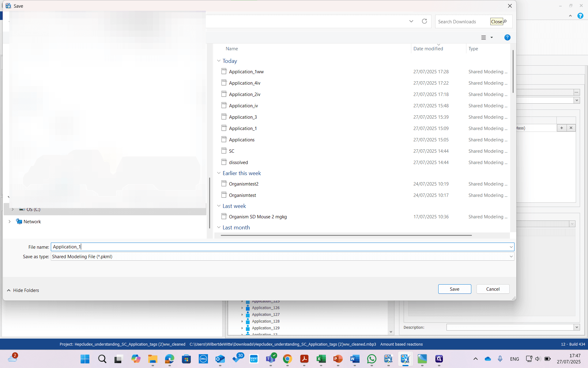Toggle Hide Folders pane
The width and height of the screenshot is (588, 368).
pyautogui.click(x=23, y=290)
